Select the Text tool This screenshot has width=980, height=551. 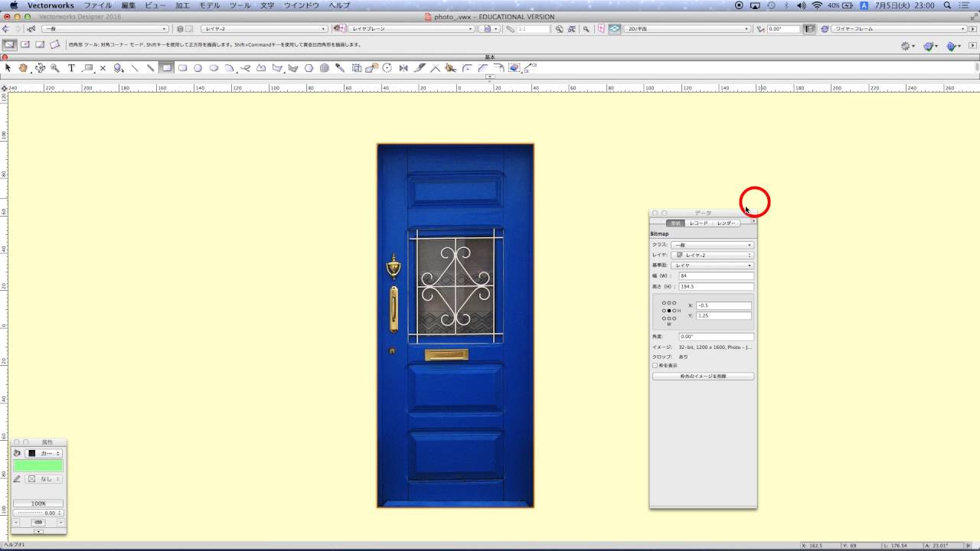coord(71,68)
